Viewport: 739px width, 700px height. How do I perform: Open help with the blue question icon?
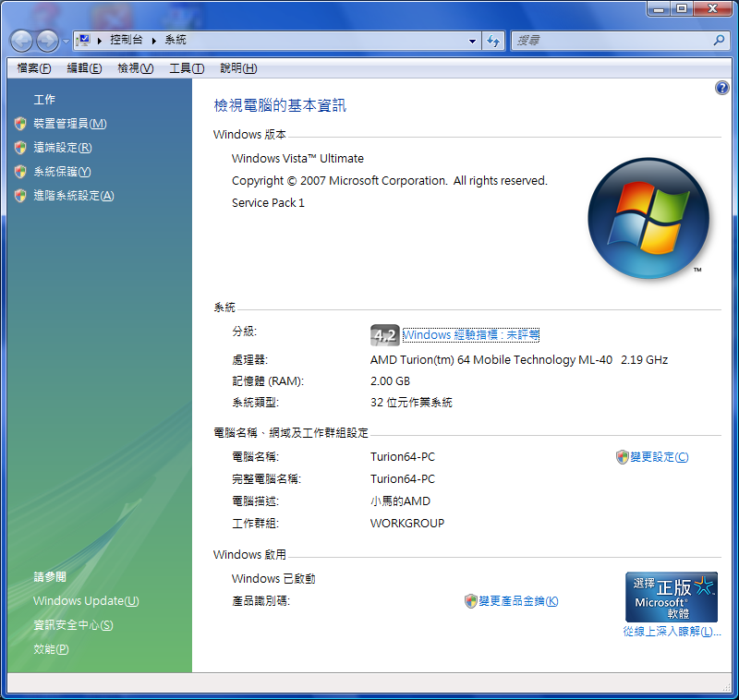[721, 88]
